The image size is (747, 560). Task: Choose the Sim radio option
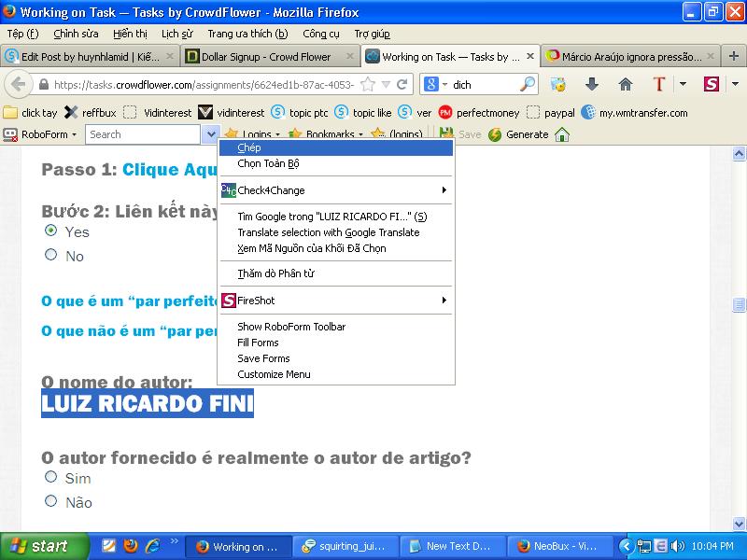coord(51,477)
